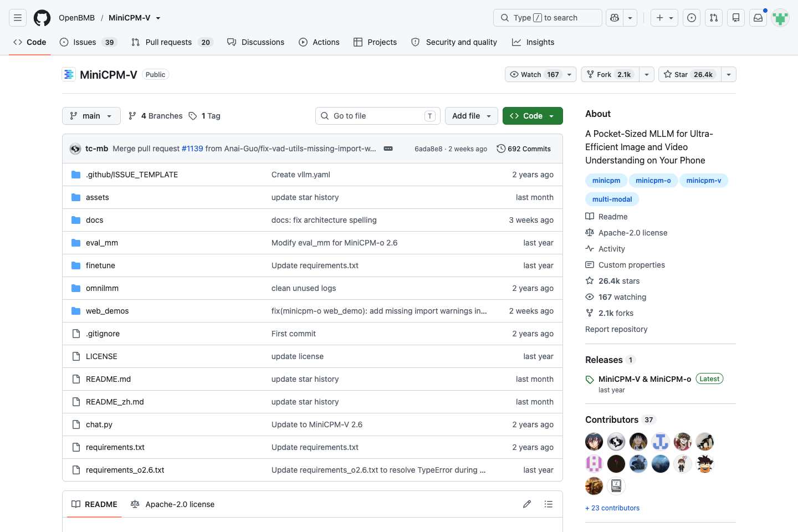
Task: Open the web_demos folder
Action: [107, 311]
